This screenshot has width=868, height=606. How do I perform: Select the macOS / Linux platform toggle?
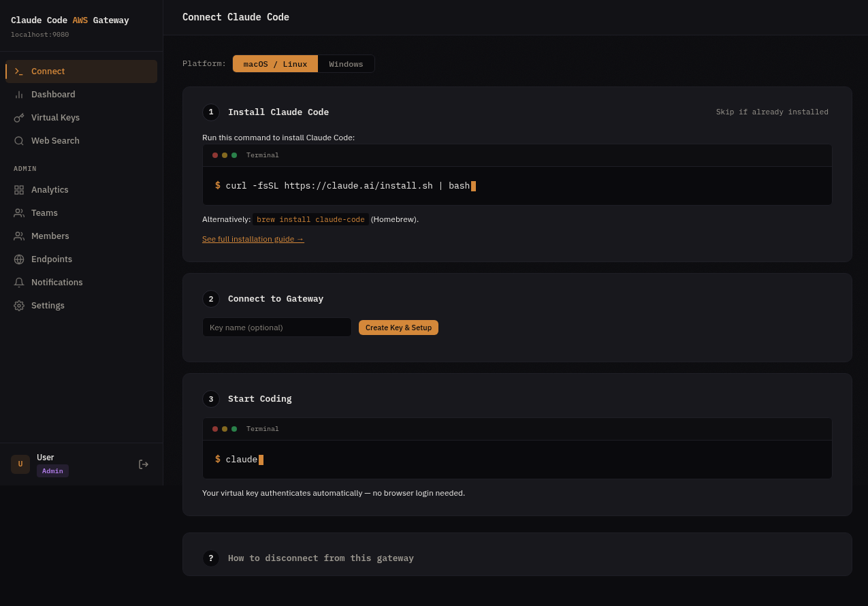click(x=275, y=63)
